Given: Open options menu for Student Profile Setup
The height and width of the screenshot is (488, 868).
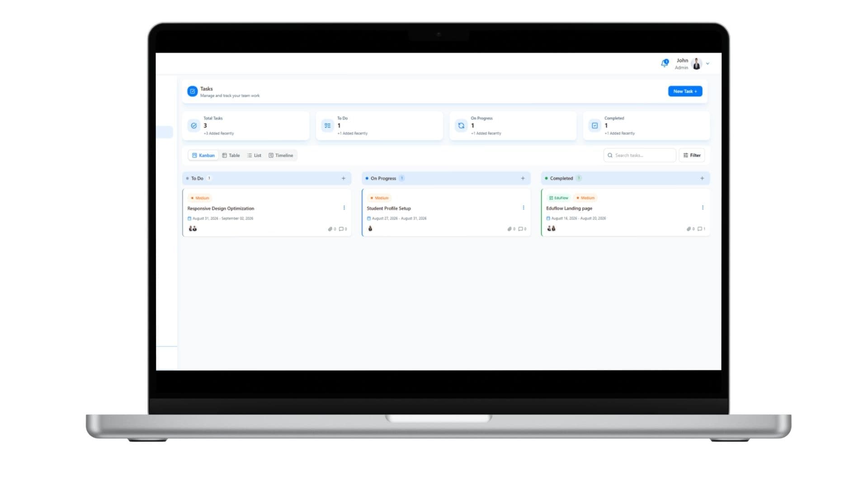Looking at the screenshot, I should pos(524,208).
